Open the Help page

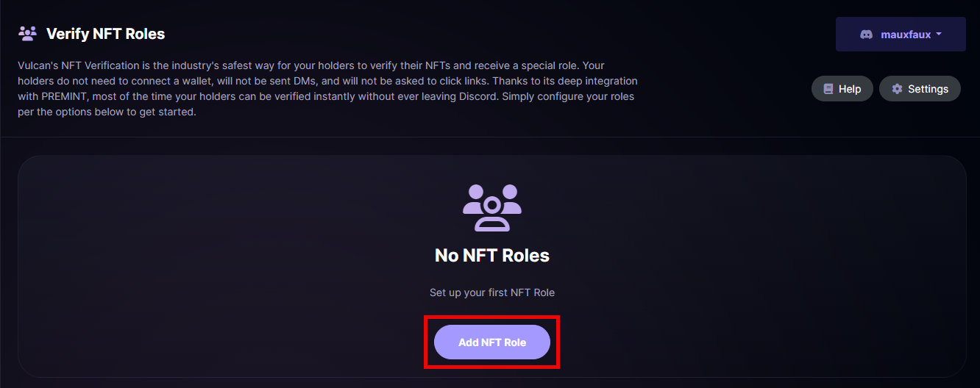click(x=842, y=89)
